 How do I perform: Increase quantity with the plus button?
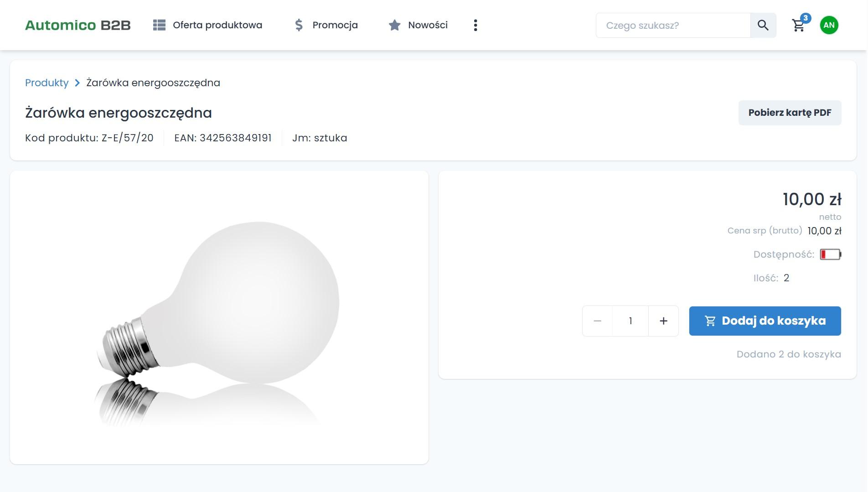point(663,321)
